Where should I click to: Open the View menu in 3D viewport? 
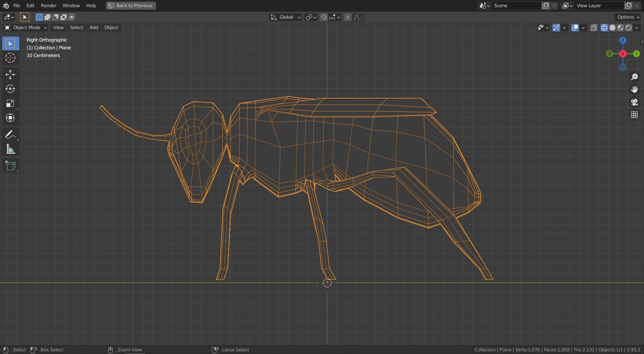click(x=58, y=28)
